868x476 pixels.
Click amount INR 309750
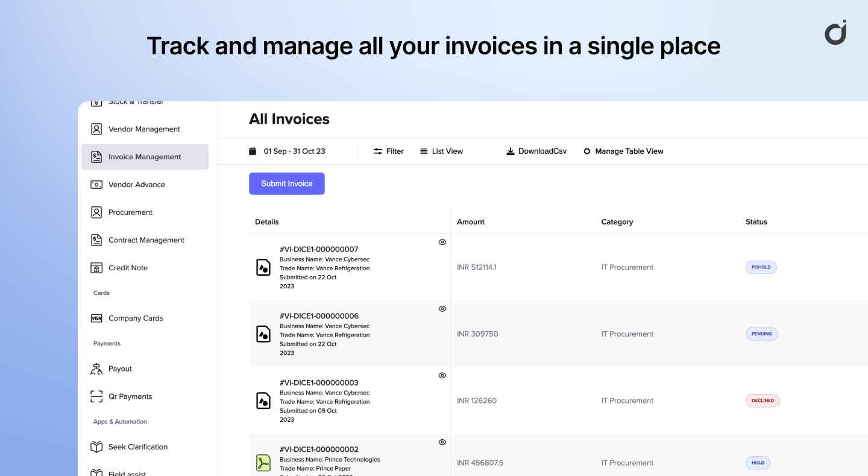[x=477, y=334]
